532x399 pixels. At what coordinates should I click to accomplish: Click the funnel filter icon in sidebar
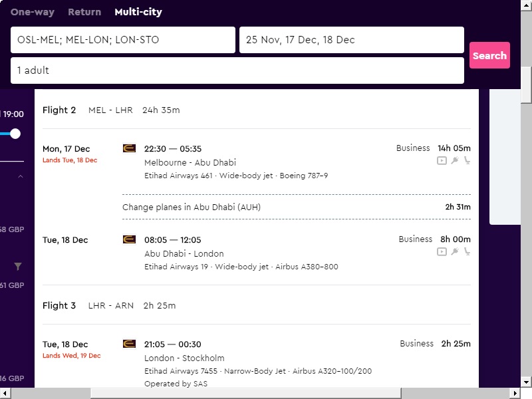tap(18, 267)
